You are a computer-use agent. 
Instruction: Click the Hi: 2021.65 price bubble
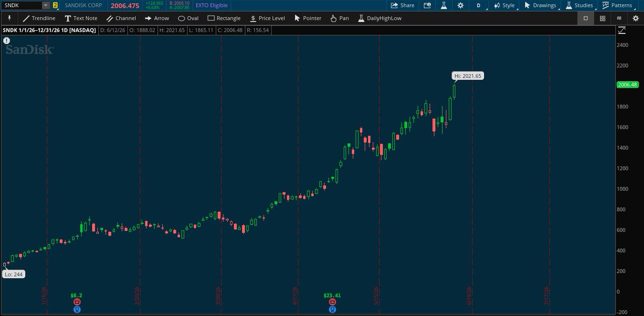(x=469, y=76)
